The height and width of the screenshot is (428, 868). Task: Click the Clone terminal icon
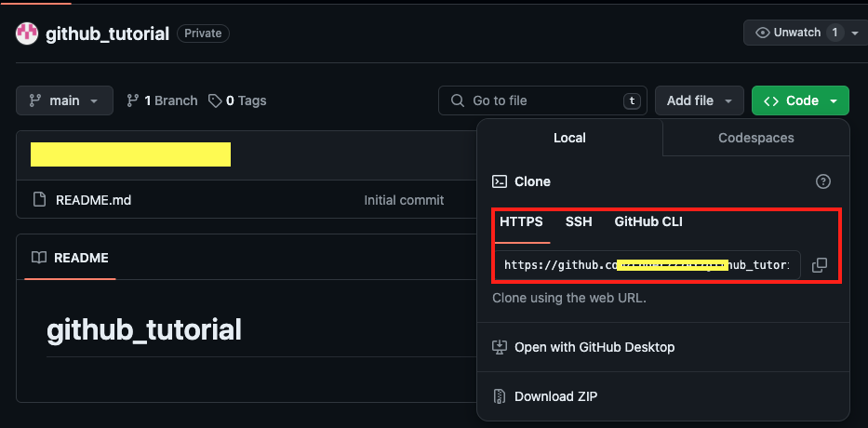coord(500,181)
